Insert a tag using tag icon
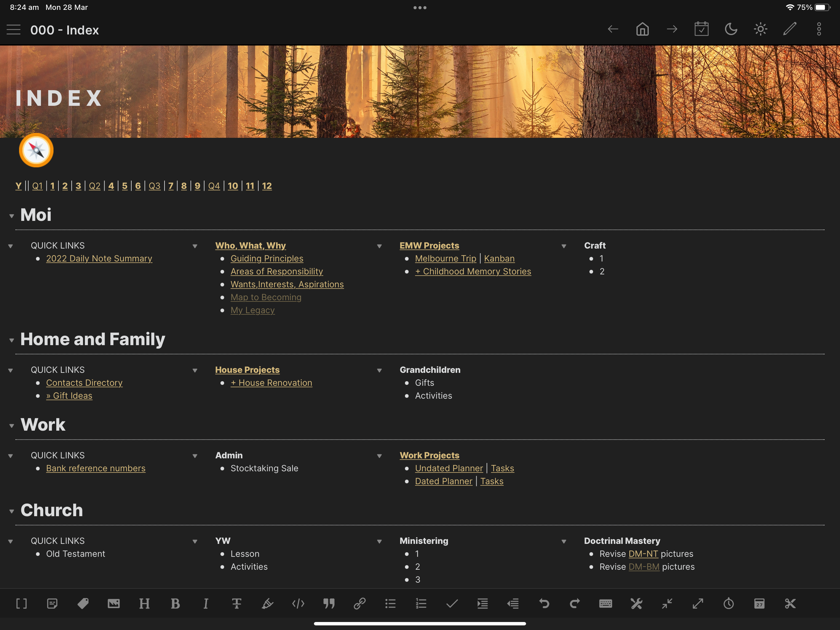The width and height of the screenshot is (840, 630). (x=83, y=604)
